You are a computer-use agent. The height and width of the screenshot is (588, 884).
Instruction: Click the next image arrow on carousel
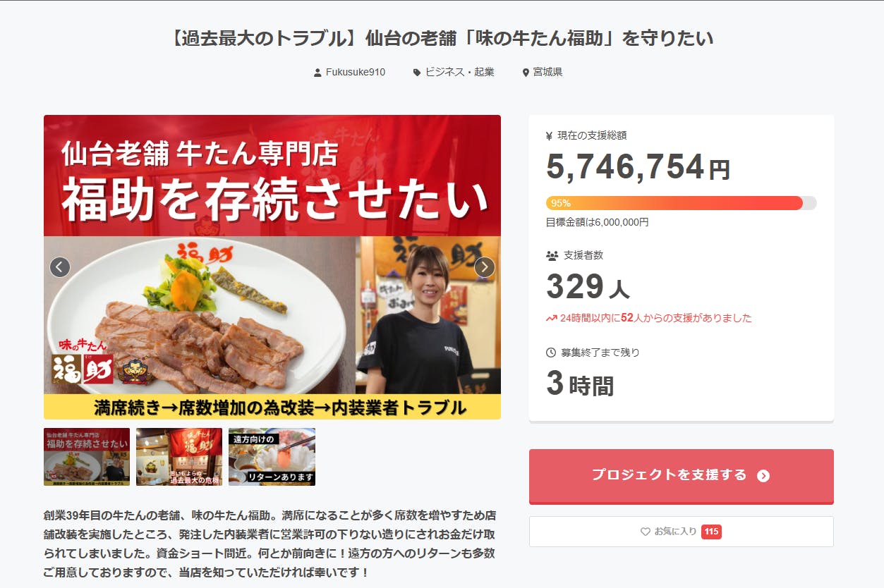point(485,267)
